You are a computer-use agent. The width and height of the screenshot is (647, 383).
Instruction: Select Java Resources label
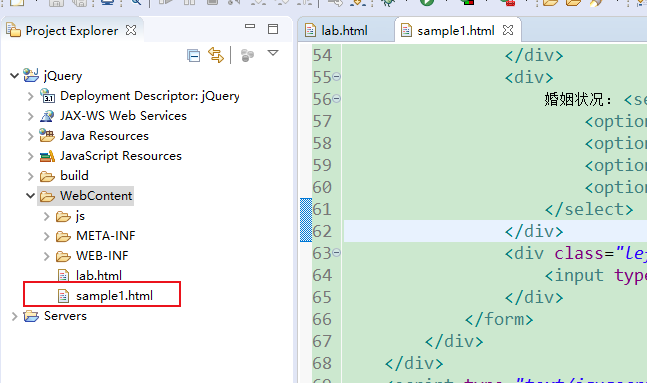click(104, 136)
